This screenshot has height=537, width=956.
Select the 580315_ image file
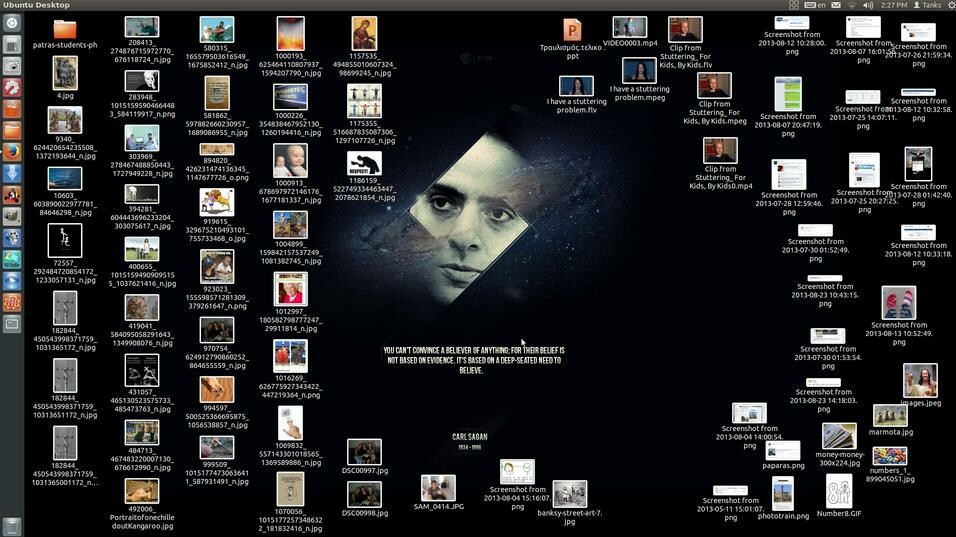[216, 43]
